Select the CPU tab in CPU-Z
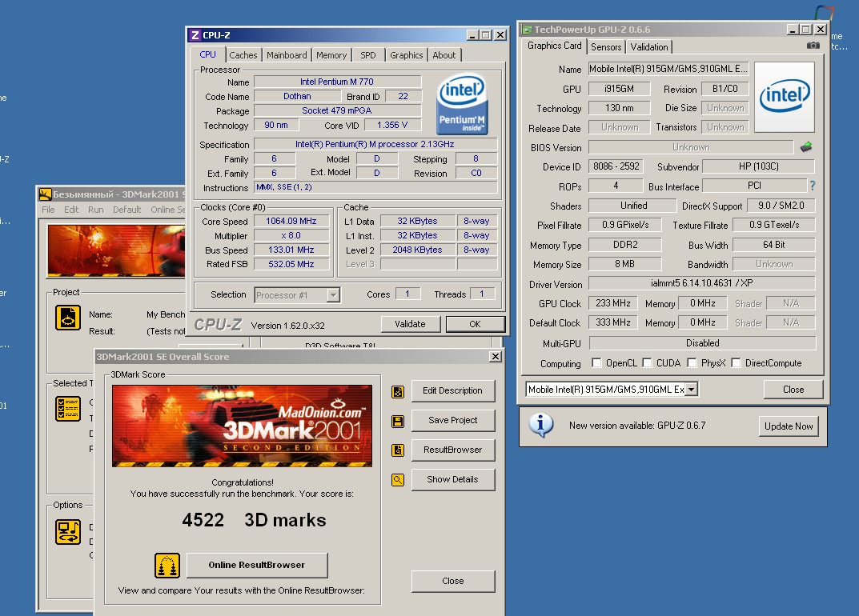 (x=207, y=54)
